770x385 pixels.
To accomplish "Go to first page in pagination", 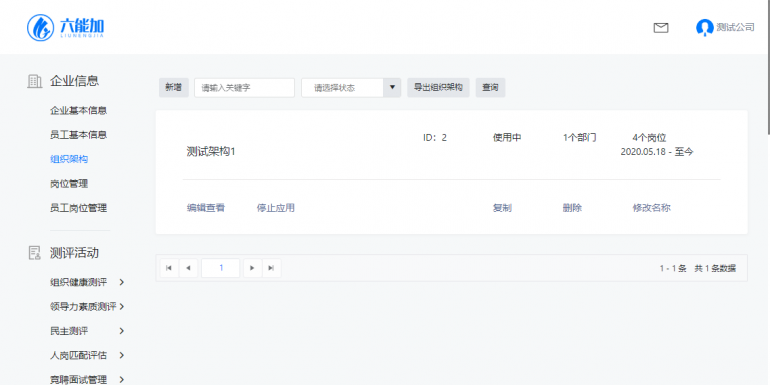I will [169, 268].
